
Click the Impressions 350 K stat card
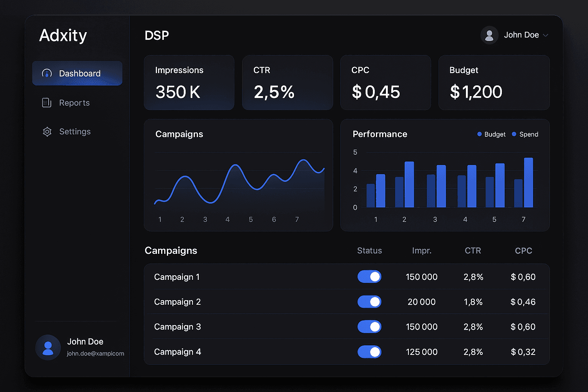point(189,83)
